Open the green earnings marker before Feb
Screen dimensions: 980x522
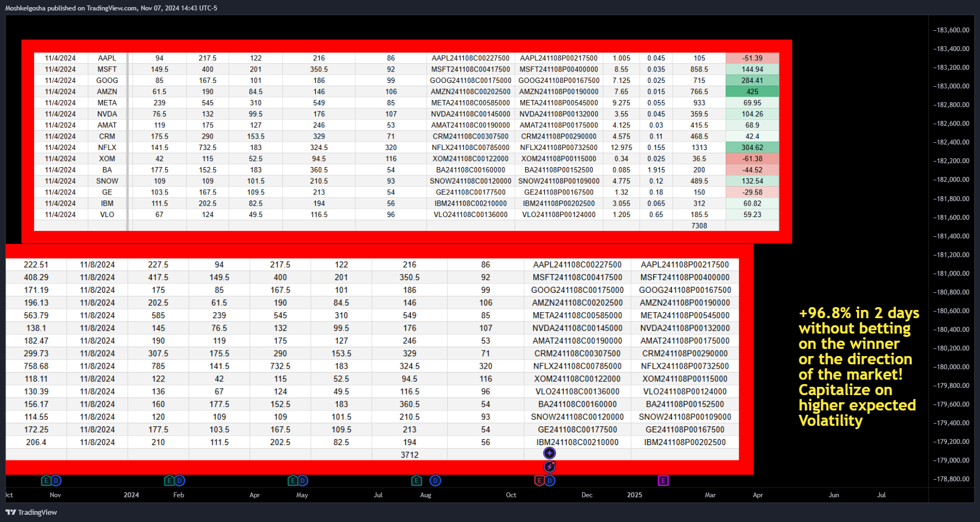[169, 481]
